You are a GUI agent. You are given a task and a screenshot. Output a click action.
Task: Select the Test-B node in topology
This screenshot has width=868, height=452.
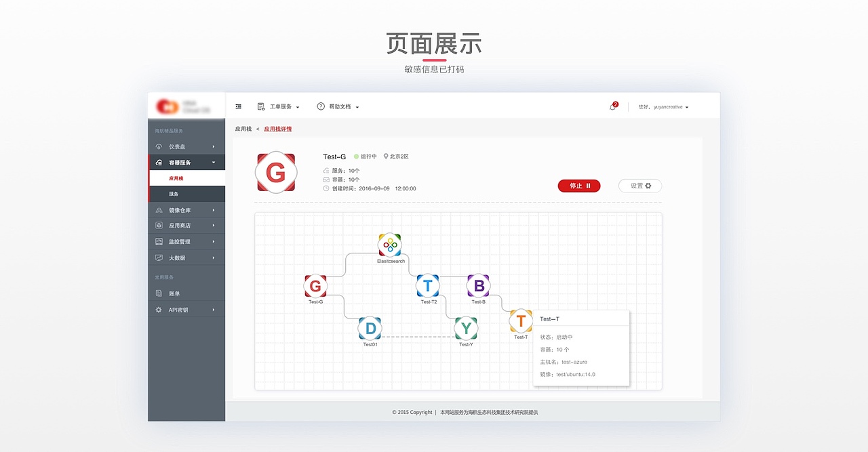[479, 286]
